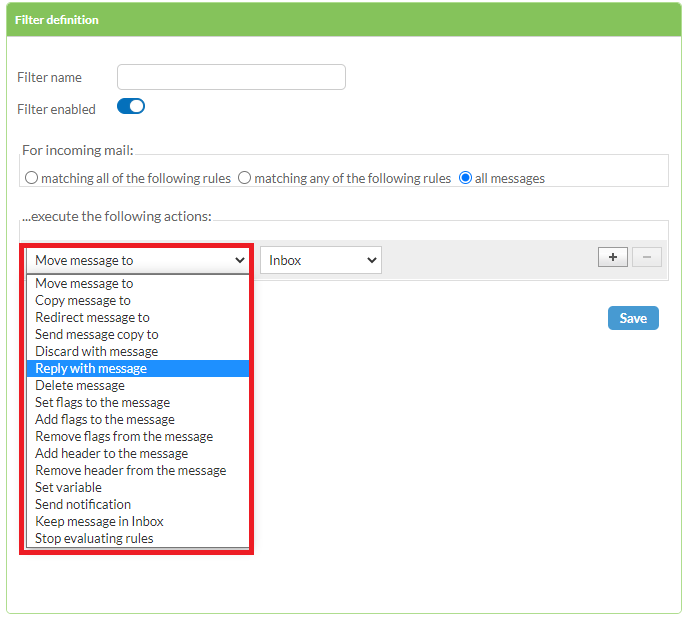Toggle the Filter enabled switch

[131, 106]
